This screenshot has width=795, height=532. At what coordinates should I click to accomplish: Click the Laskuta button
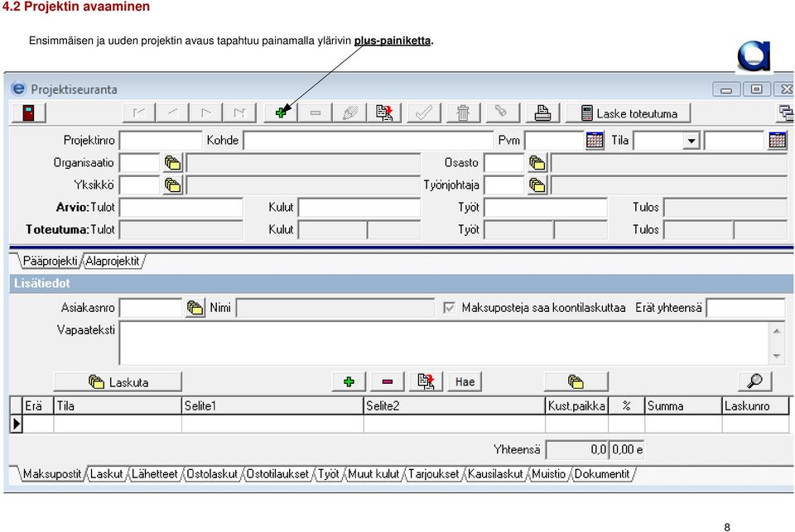(118, 381)
